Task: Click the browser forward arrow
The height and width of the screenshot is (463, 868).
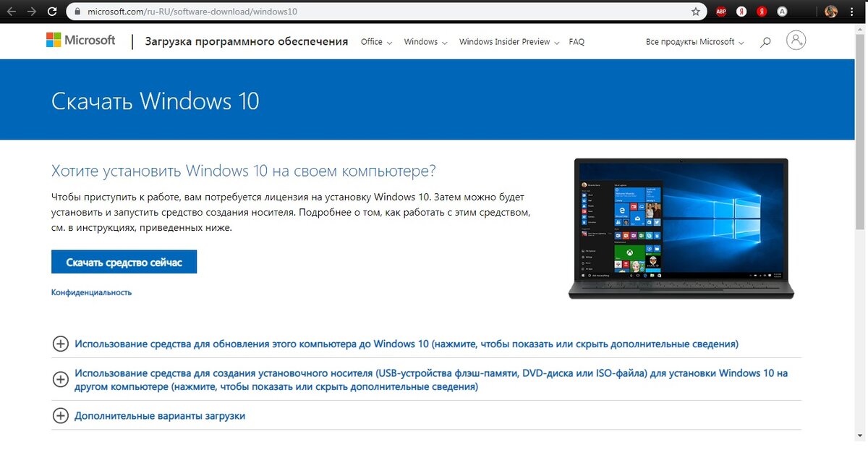Action: pos(31,12)
